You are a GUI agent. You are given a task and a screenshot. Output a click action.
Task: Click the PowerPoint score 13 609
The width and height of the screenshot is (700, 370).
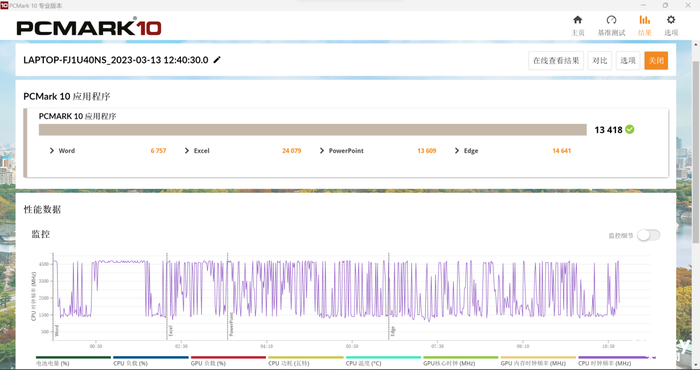[427, 151]
